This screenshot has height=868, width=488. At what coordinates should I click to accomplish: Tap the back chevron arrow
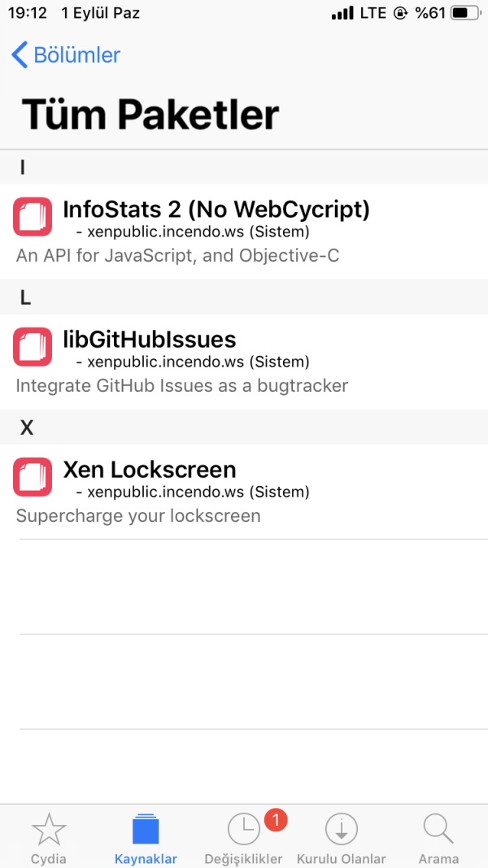(20, 55)
